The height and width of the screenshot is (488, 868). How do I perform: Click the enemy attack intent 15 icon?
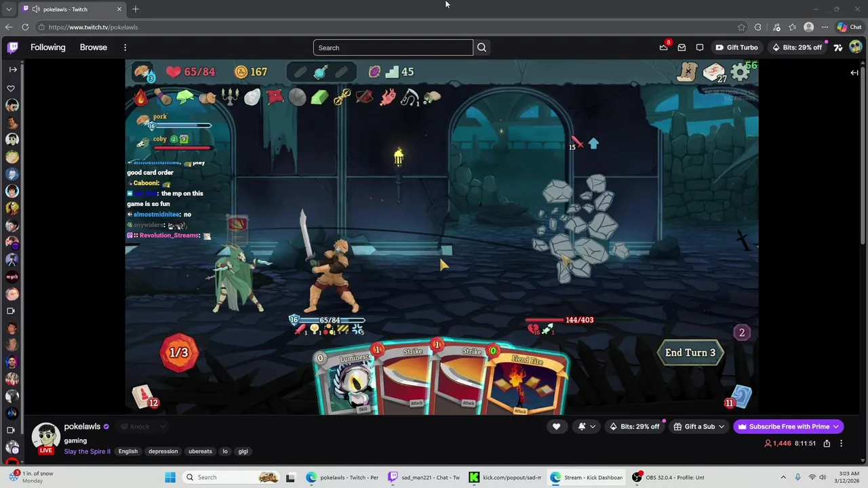point(576,144)
